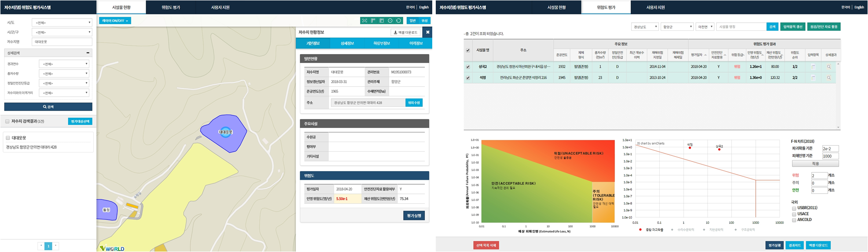Click the 상곡2 red point on F-N chart

click(719, 150)
